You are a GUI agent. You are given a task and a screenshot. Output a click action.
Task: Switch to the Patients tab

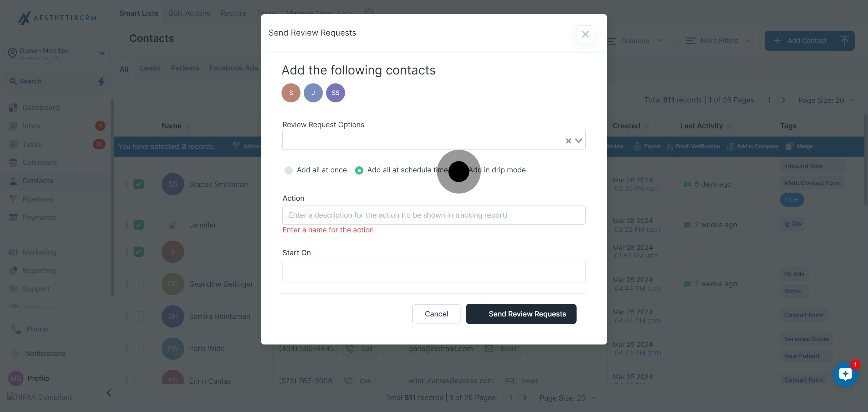click(185, 68)
